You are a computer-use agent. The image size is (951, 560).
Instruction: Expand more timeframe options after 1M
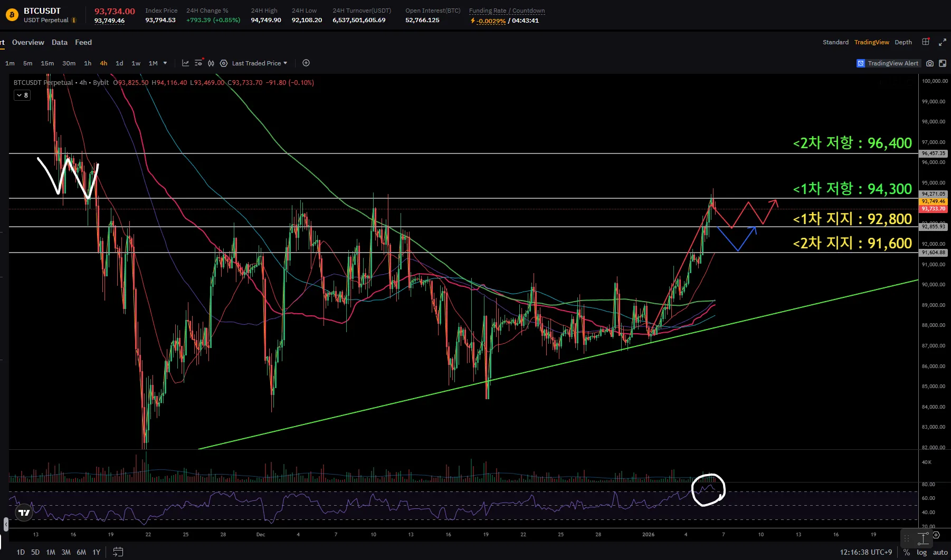(x=165, y=63)
